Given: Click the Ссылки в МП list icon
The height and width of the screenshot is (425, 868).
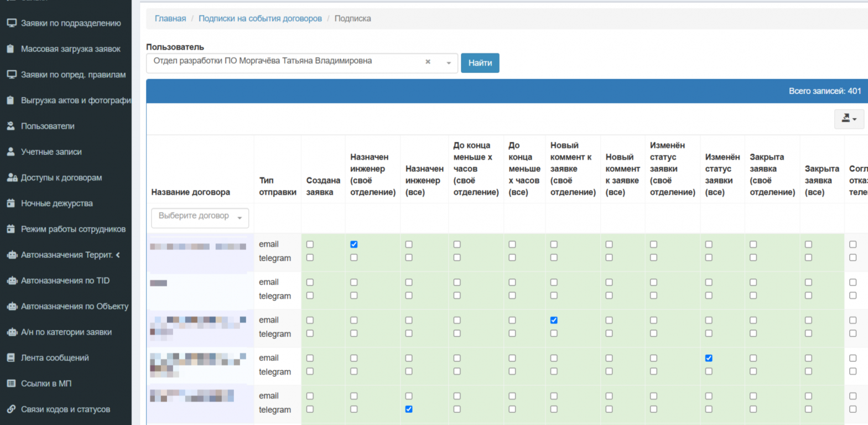Looking at the screenshot, I should pyautogui.click(x=11, y=383).
